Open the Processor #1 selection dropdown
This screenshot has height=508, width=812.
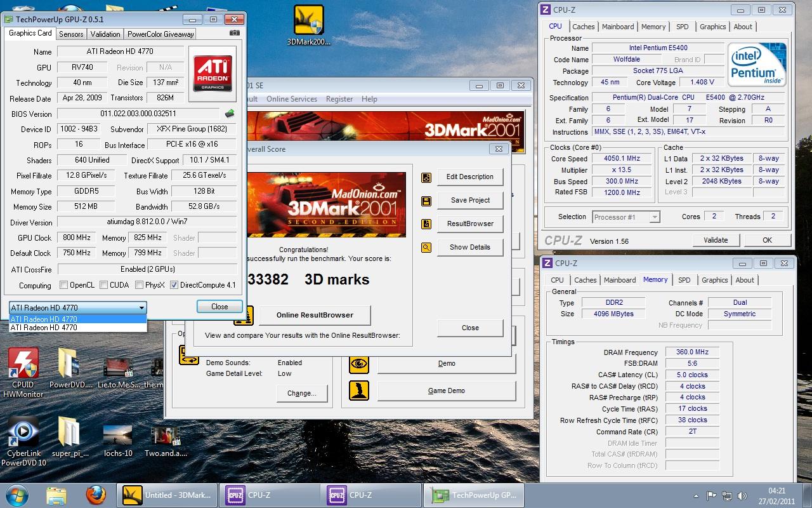626,217
